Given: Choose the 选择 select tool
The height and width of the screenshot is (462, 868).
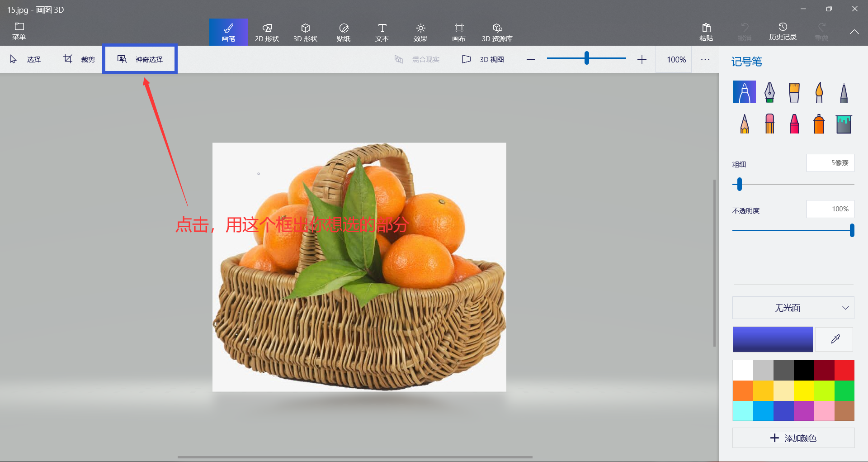Looking at the screenshot, I should click(25, 59).
